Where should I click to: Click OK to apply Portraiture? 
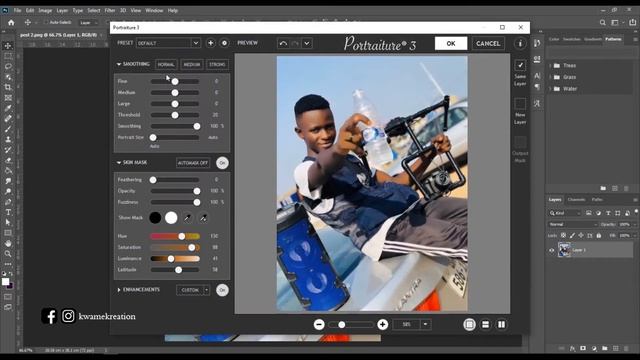click(451, 43)
